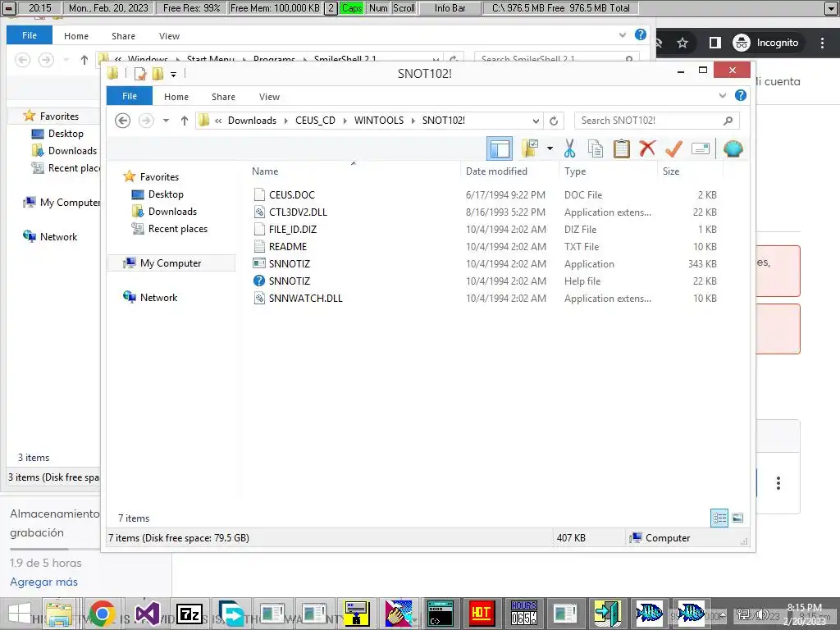Click the Cut scissors icon

point(569,148)
